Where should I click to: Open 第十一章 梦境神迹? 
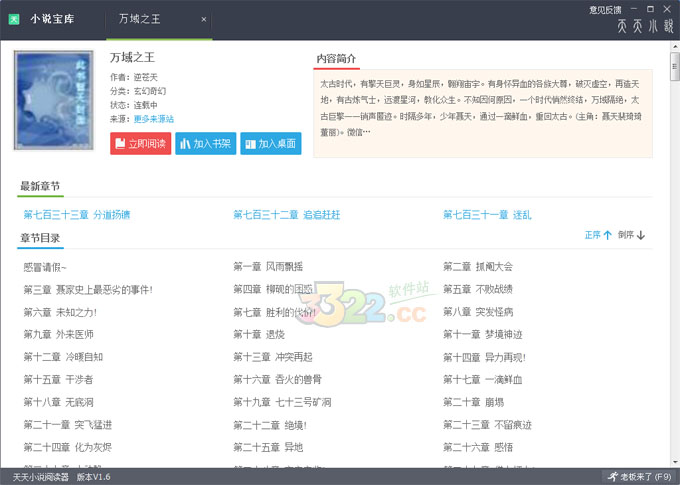tap(483, 334)
